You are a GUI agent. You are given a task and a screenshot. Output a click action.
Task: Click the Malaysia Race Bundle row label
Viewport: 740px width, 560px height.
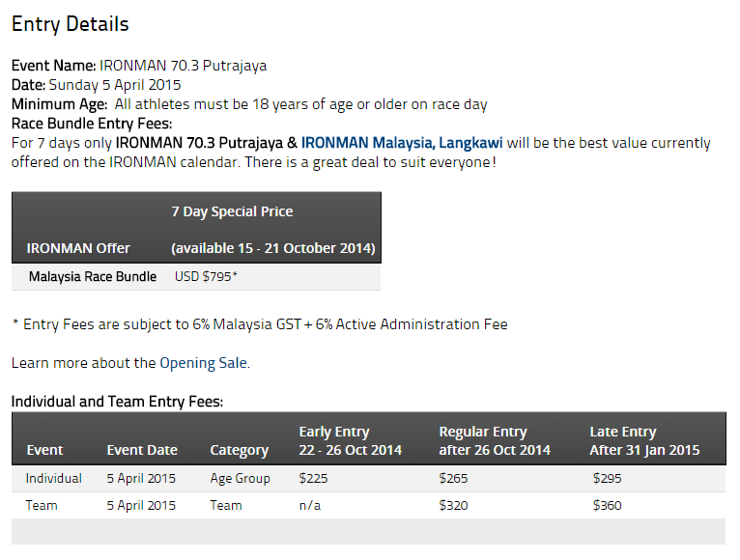tap(93, 276)
